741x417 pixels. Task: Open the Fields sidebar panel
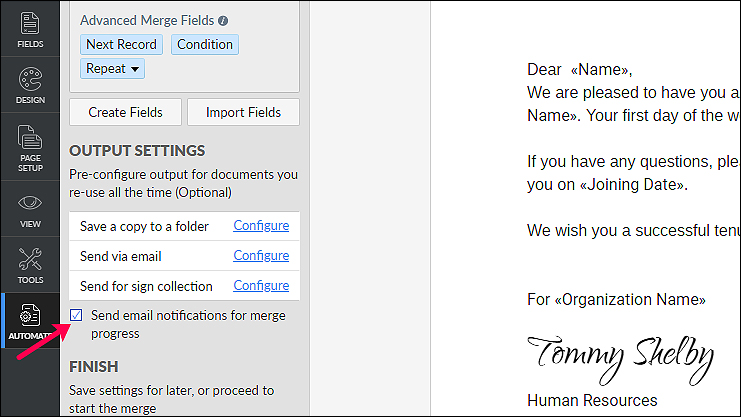(30, 29)
